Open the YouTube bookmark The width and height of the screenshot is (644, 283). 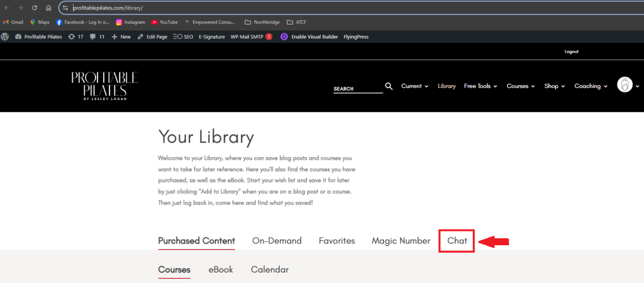pyautogui.click(x=164, y=22)
